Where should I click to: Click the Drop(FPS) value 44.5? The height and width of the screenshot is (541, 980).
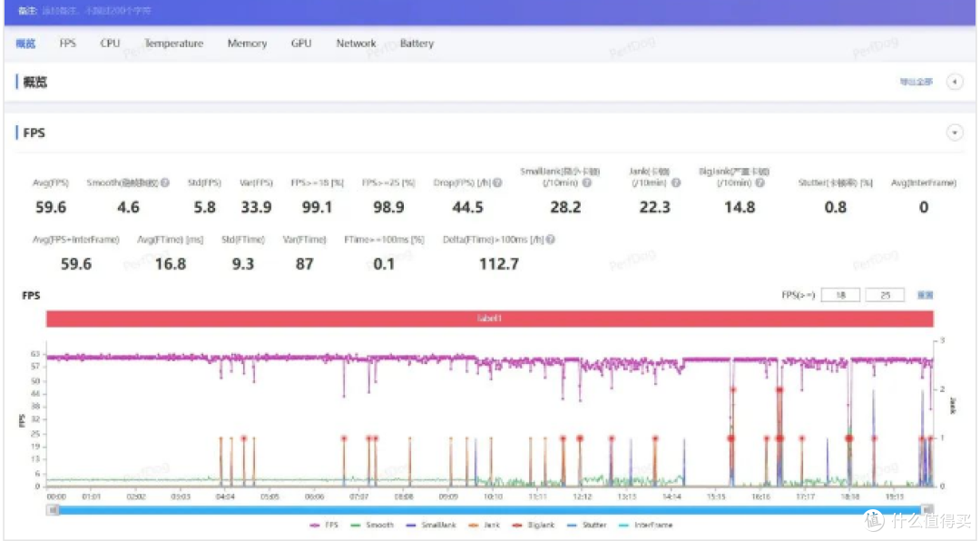[x=467, y=207]
